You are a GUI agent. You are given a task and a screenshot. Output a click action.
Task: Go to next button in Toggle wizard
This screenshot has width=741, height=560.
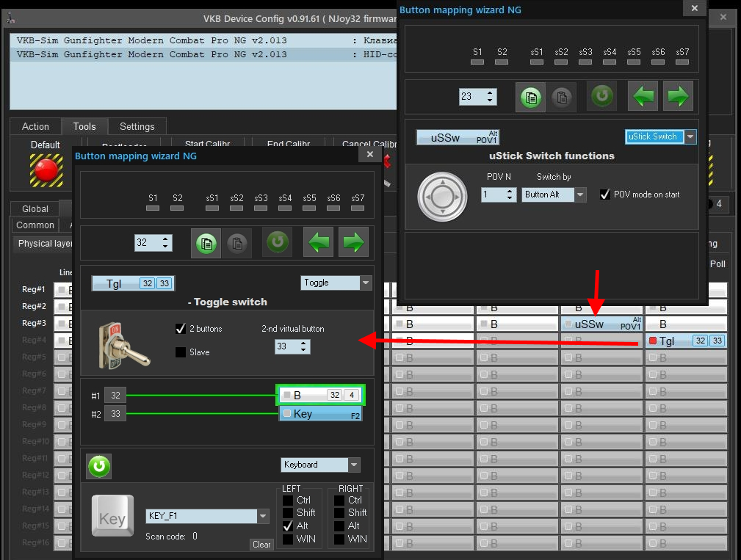point(353,242)
